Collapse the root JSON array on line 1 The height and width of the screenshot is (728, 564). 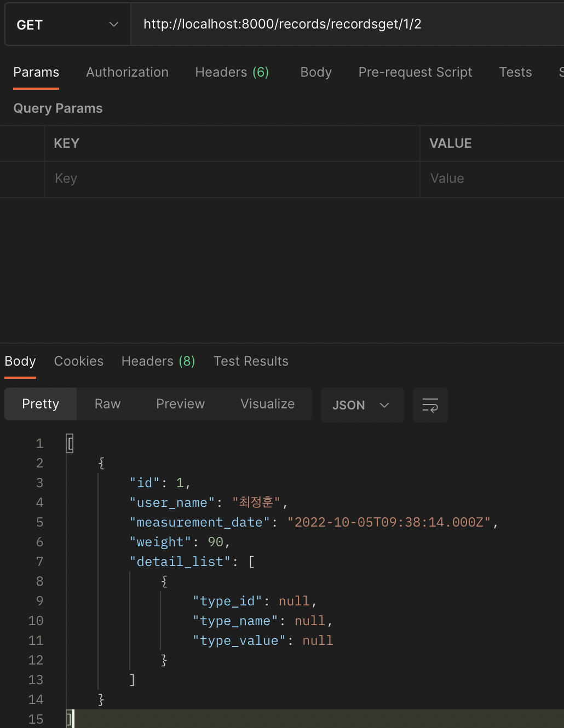[70, 443]
